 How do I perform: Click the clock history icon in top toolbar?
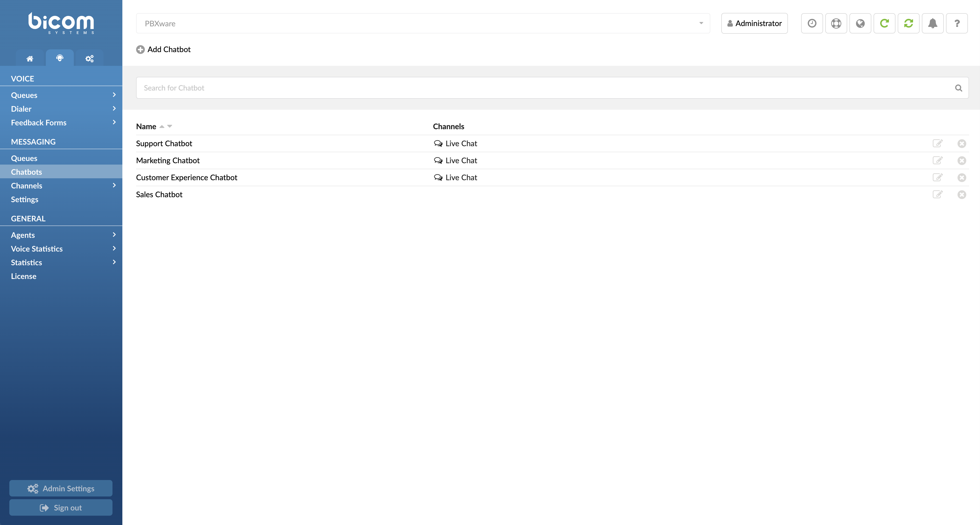coord(812,24)
